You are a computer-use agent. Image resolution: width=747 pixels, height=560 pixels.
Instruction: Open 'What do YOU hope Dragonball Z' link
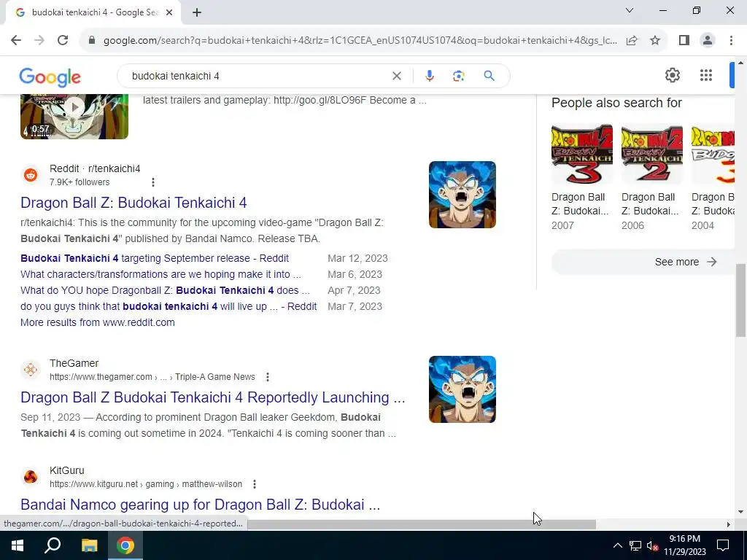[x=165, y=290]
